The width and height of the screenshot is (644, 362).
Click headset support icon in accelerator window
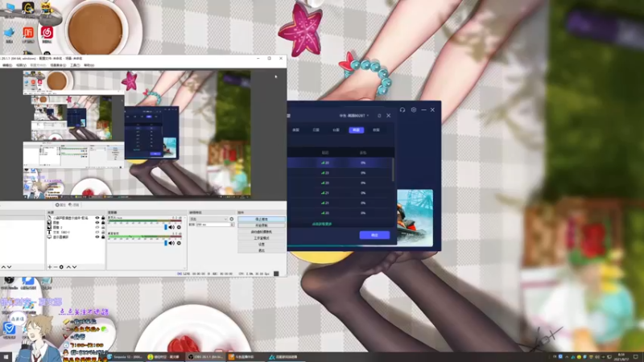click(402, 110)
